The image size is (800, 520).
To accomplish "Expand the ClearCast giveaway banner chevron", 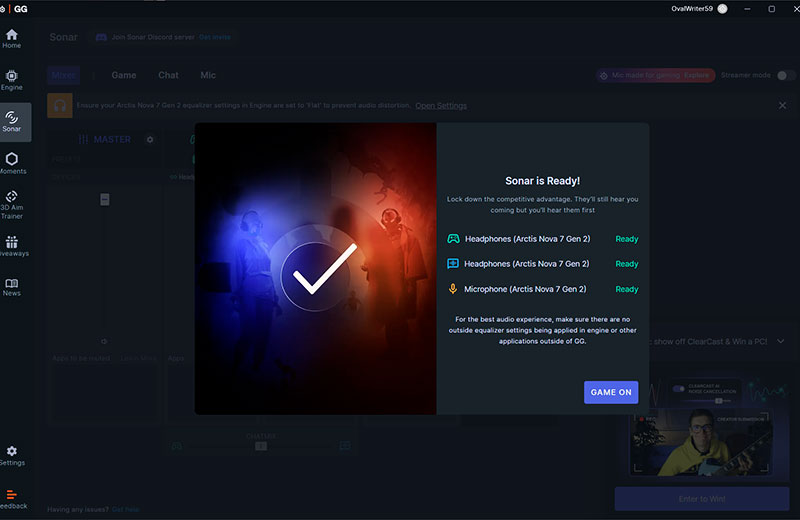I will pyautogui.click(x=780, y=341).
